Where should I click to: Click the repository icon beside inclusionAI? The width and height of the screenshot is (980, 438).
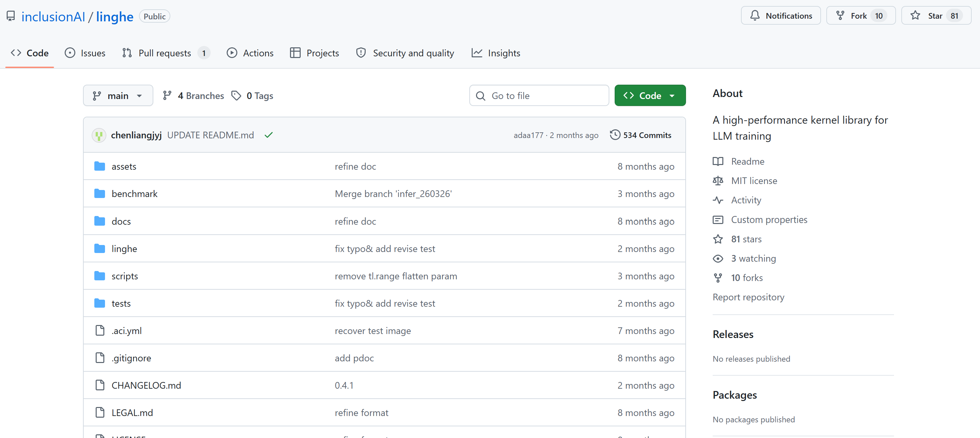tap(11, 16)
